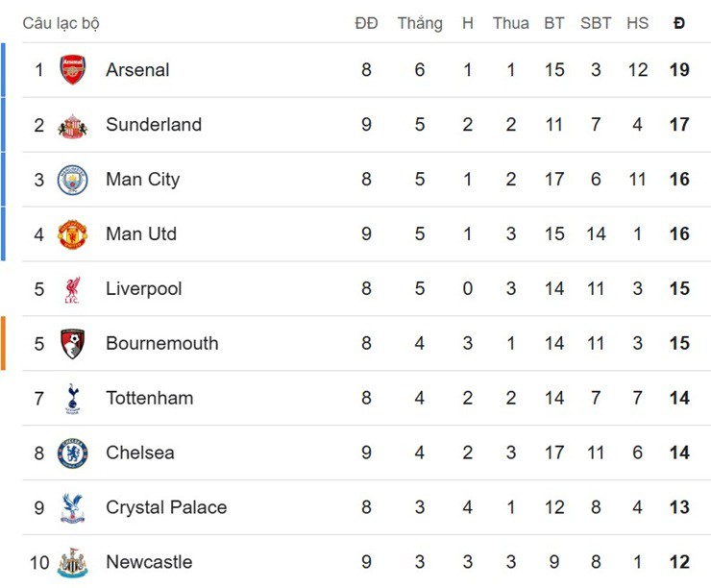Click the Liverpool club crest icon

73,289
